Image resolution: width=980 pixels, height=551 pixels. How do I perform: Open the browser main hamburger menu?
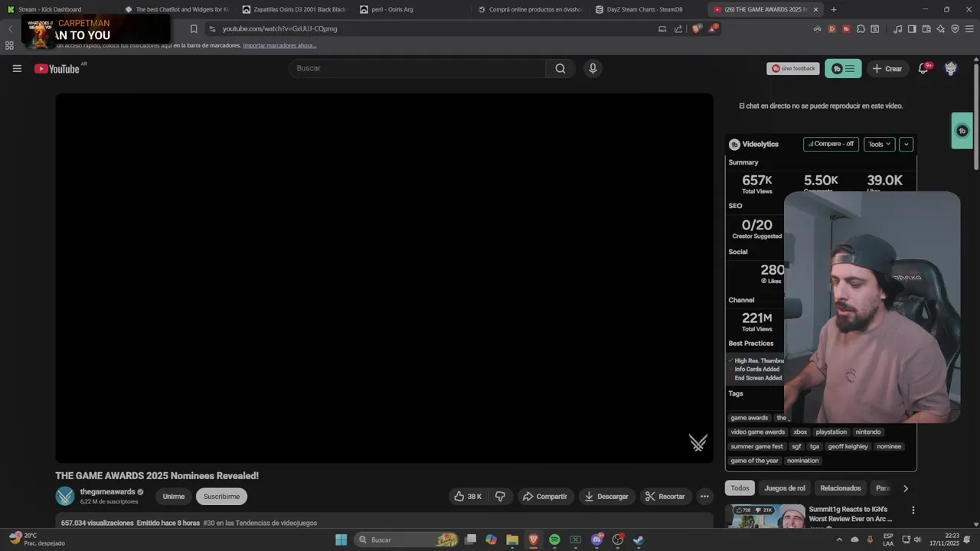click(969, 29)
